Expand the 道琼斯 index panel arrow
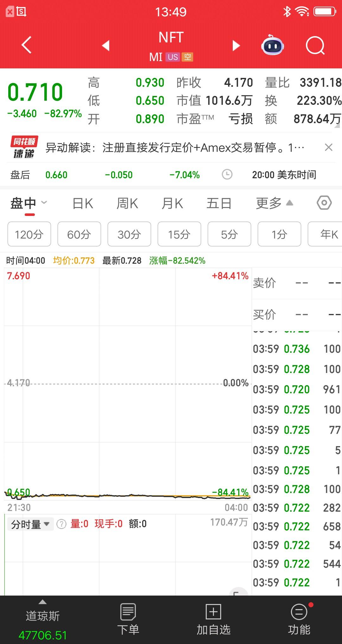Viewport: 342px width, 644px height. tap(42, 602)
